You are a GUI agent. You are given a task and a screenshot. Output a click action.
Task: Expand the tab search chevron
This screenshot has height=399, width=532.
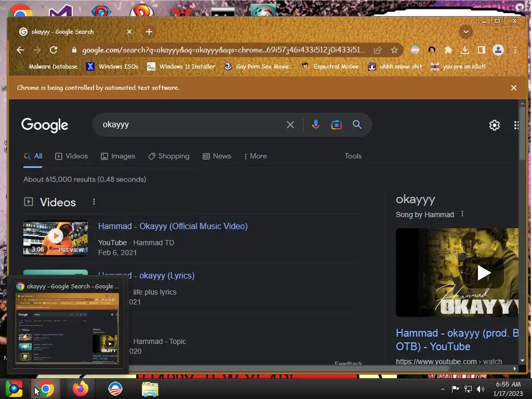click(466, 32)
